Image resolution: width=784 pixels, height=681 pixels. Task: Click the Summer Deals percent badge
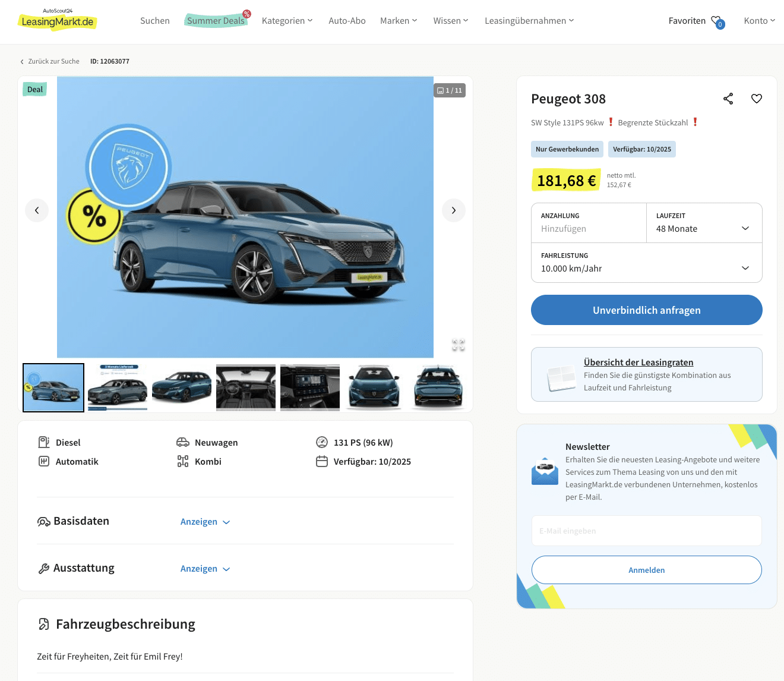point(246,14)
